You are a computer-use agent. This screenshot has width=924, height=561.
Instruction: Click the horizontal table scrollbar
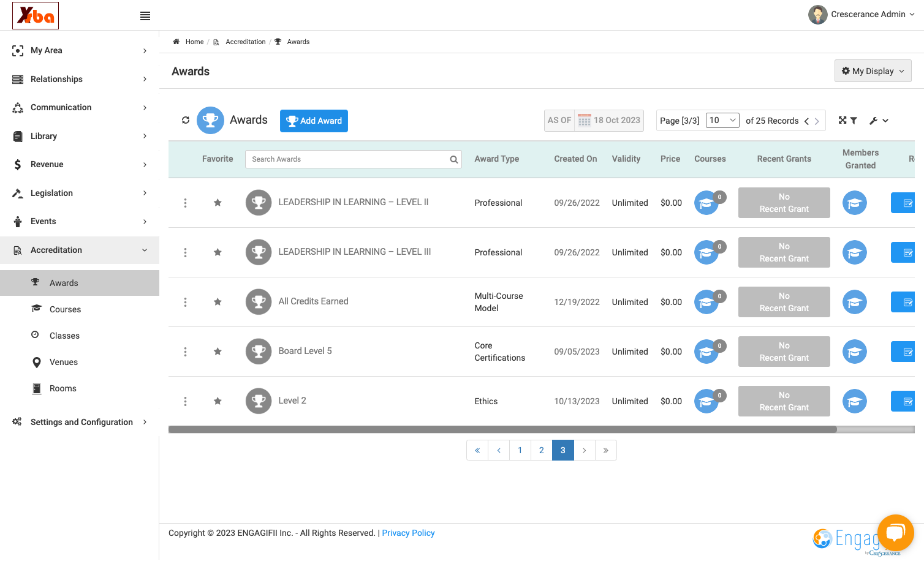pyautogui.click(x=502, y=429)
